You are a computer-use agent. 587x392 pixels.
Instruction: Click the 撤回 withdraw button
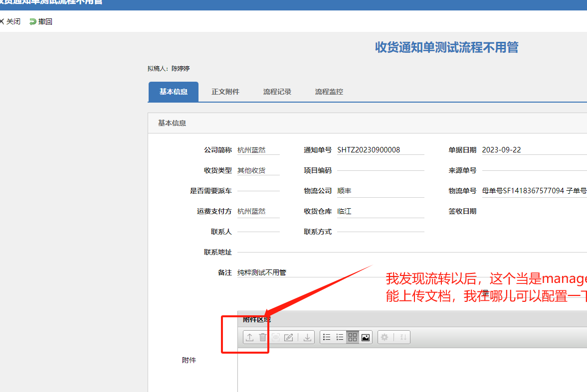41,21
